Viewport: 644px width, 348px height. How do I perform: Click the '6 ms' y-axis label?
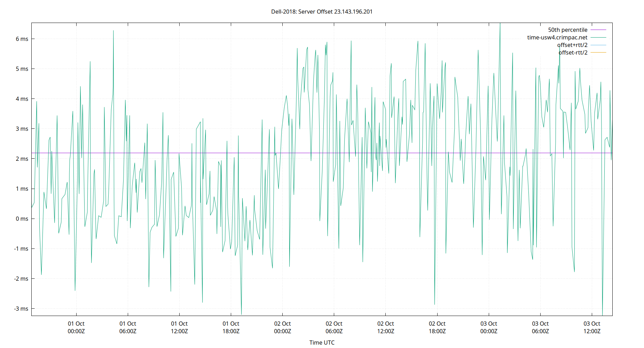22,39
